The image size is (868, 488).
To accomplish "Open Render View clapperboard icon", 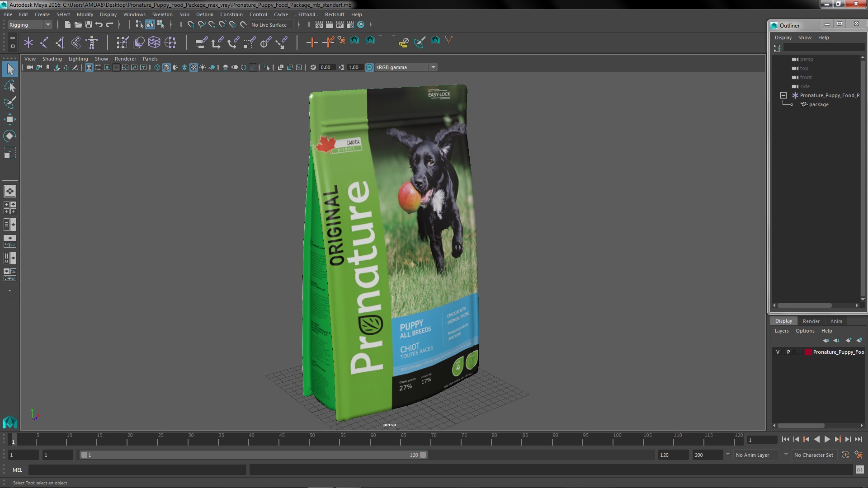I will pyautogui.click(x=319, y=24).
